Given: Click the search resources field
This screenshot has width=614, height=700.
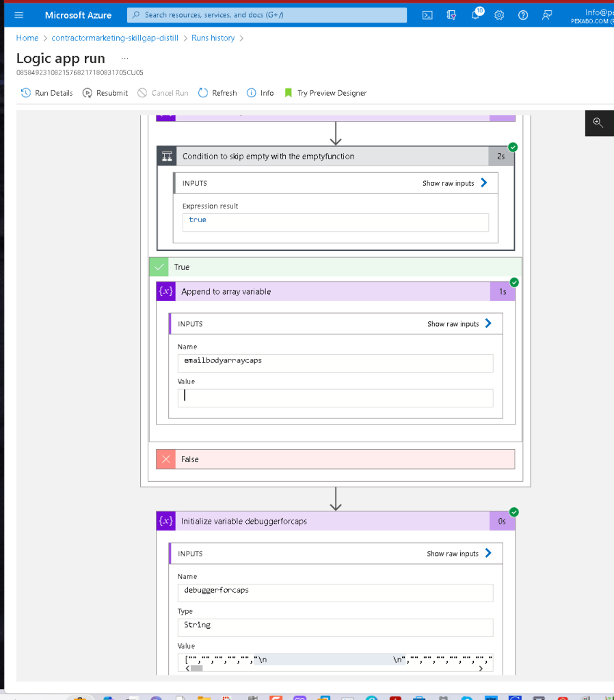Looking at the screenshot, I should click(267, 15).
